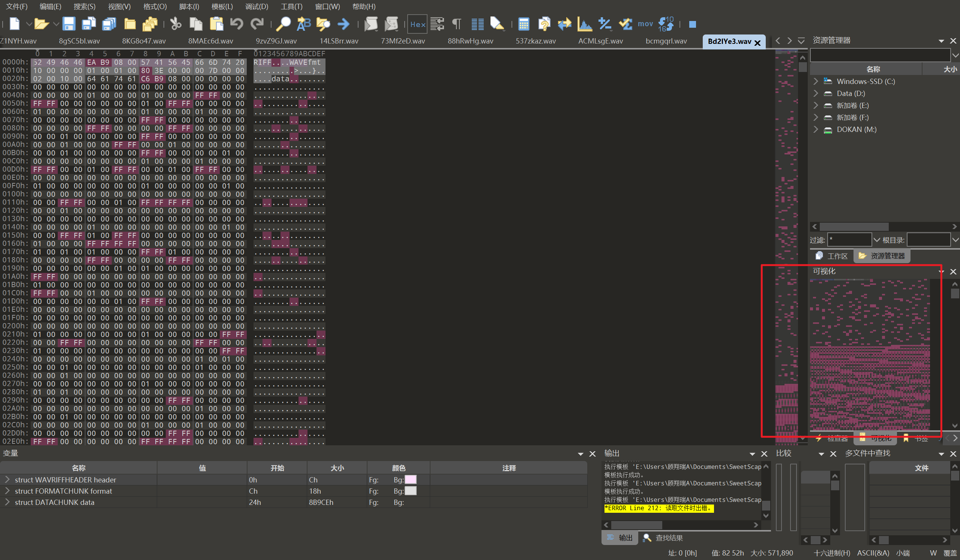Click the Find magnifying glass icon
Image resolution: width=960 pixels, height=560 pixels.
tap(283, 24)
